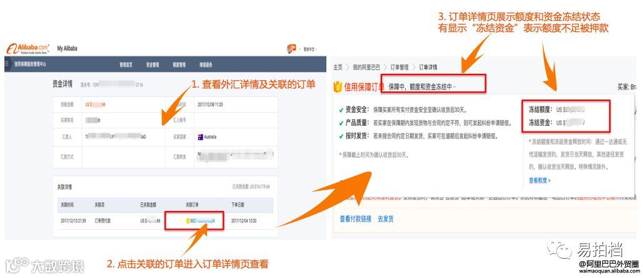Open the hamburger menu beside 信用保障服务管理中心
644x278 pixels.
[x=7, y=64]
